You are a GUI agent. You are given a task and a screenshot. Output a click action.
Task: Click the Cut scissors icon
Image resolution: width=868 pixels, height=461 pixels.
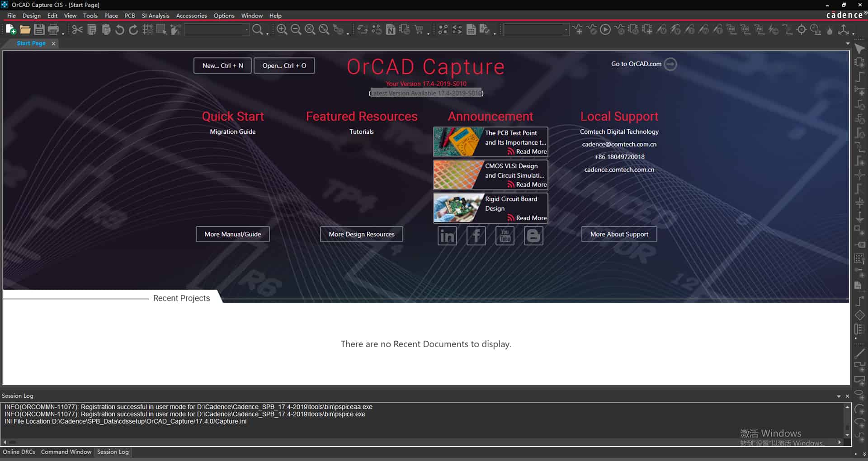[77, 30]
